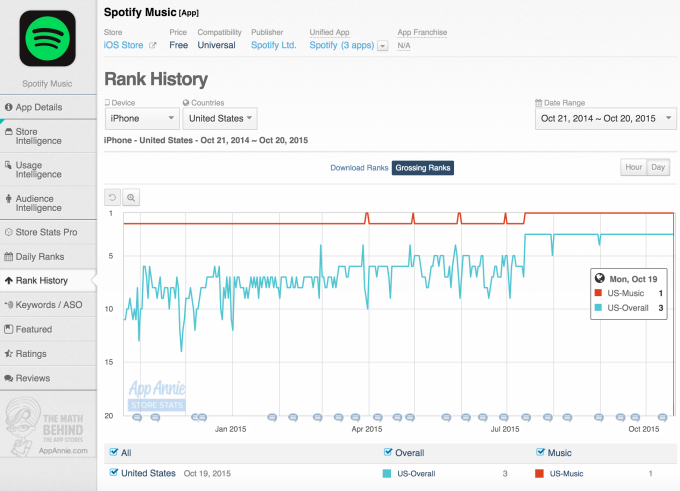Open Usage Intelligence section
This screenshot has width=680, height=491.
pos(48,170)
